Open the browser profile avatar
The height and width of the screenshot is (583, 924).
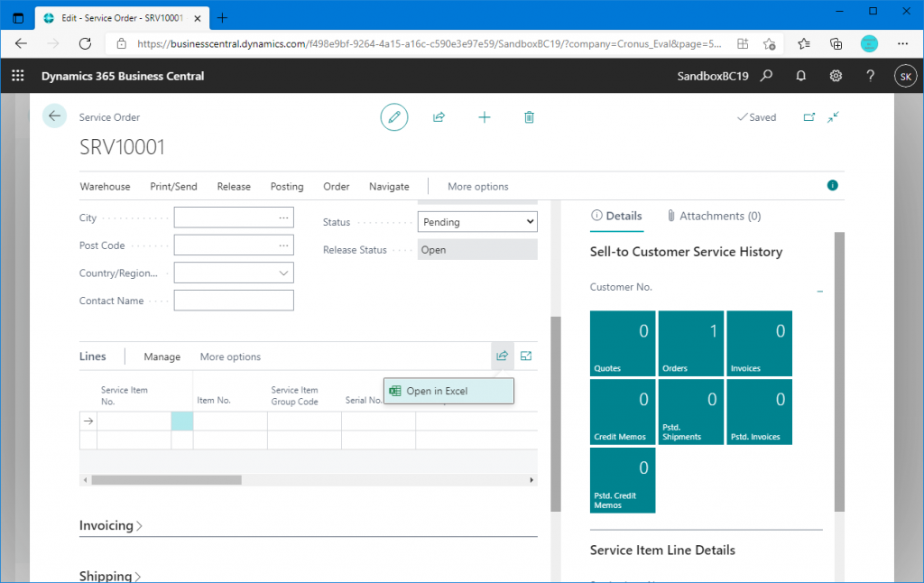tap(869, 43)
